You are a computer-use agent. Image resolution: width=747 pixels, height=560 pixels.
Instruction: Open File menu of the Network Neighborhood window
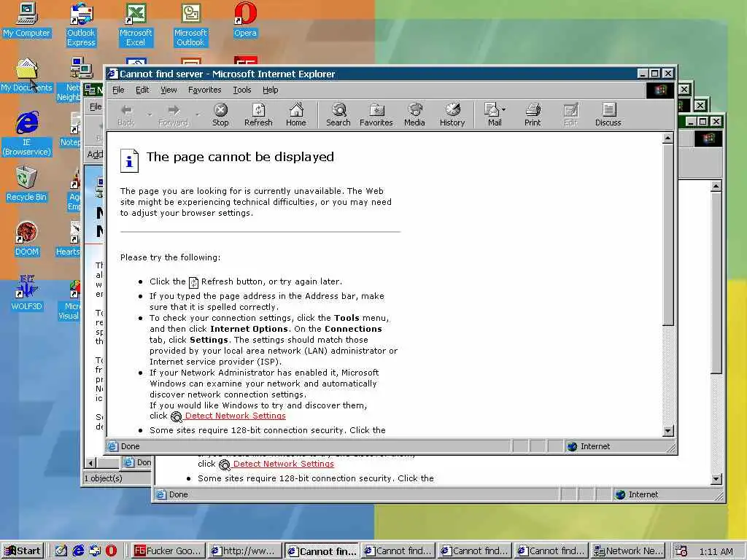(x=96, y=106)
